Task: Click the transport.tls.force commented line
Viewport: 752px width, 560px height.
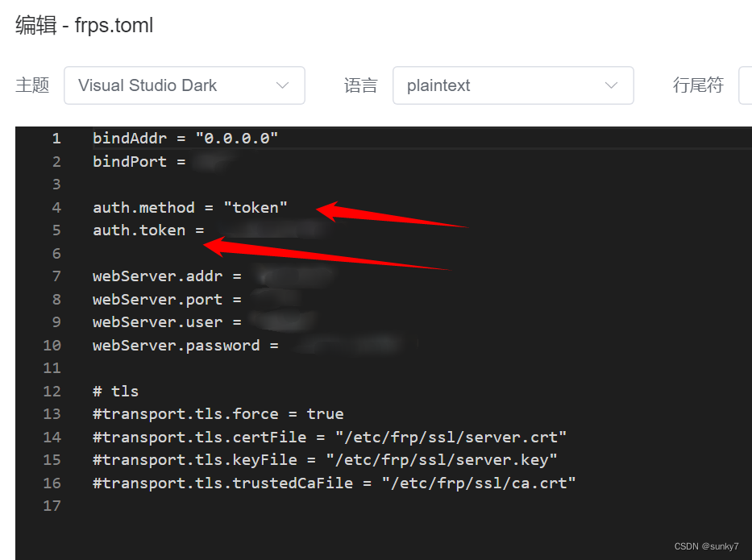Action: [x=218, y=414]
